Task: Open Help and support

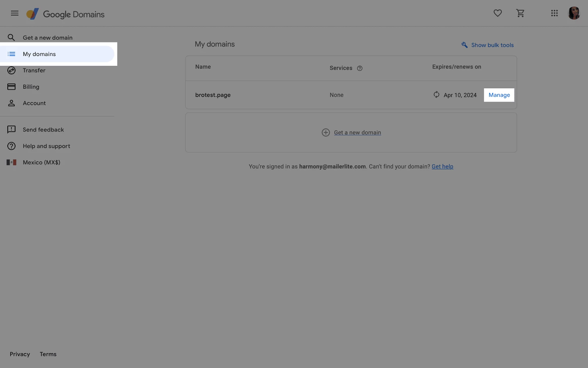Action: click(46, 146)
